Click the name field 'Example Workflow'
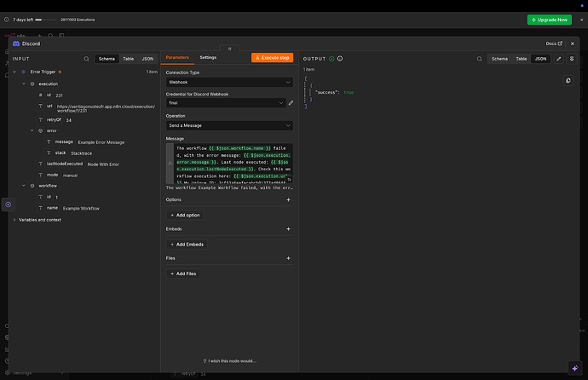The height and width of the screenshot is (380, 588). tap(81, 209)
